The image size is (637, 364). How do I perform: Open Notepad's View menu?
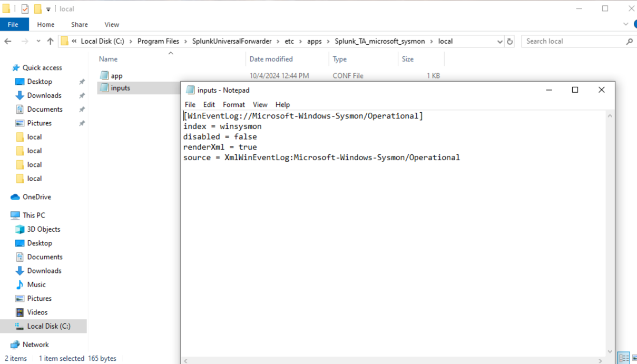coord(260,104)
